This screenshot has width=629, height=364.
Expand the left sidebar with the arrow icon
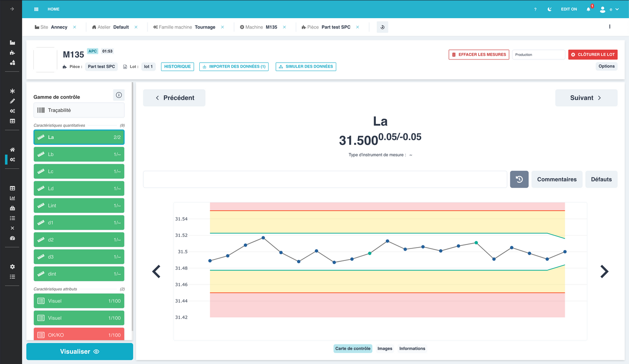pyautogui.click(x=12, y=9)
